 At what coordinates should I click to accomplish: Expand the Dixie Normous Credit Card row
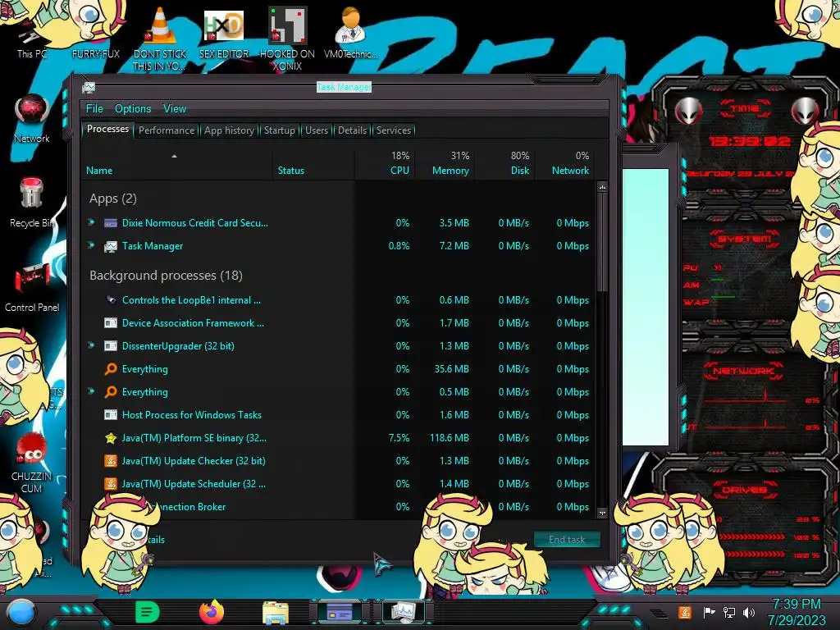click(x=92, y=221)
